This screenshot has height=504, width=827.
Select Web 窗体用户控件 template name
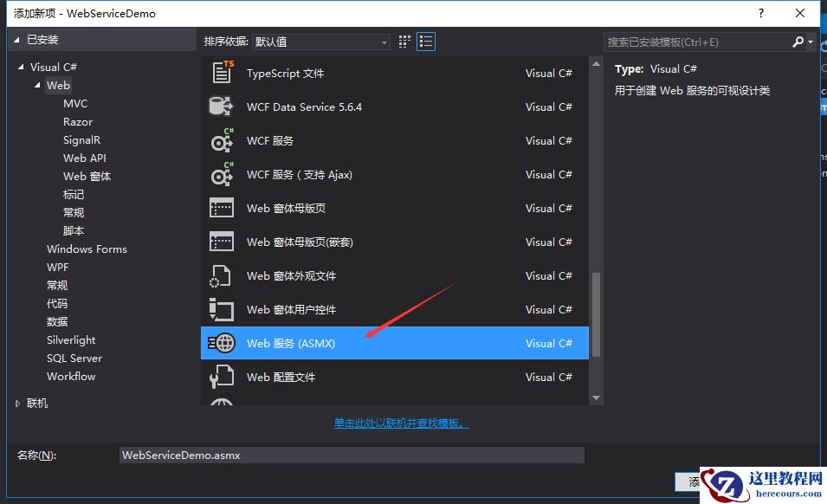click(x=291, y=309)
